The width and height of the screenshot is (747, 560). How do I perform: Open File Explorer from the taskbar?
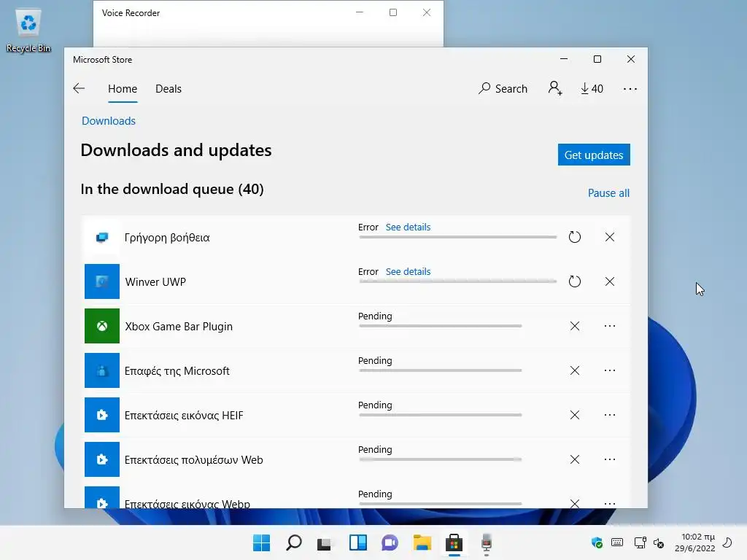pyautogui.click(x=422, y=542)
